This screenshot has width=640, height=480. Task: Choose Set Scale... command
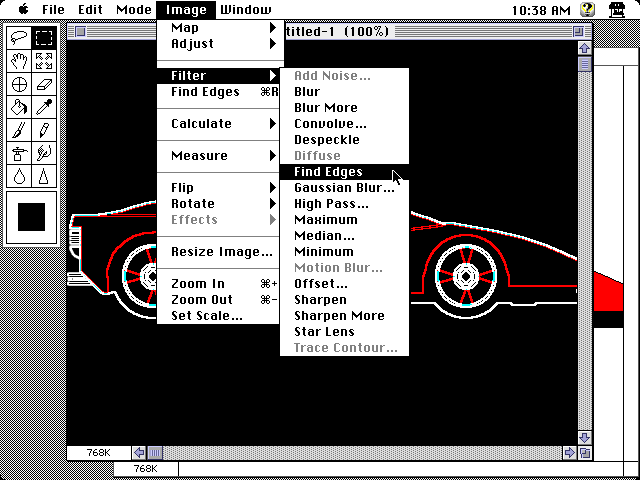tap(220, 316)
